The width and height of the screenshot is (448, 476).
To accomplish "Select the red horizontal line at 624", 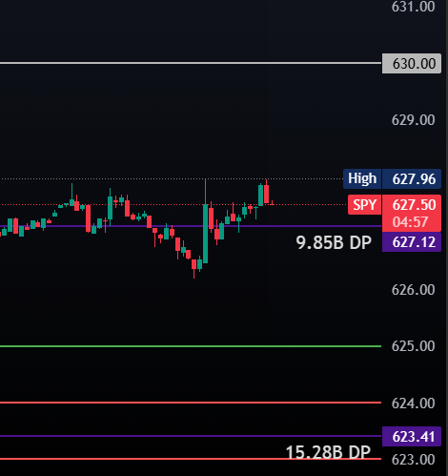I will click(191, 403).
